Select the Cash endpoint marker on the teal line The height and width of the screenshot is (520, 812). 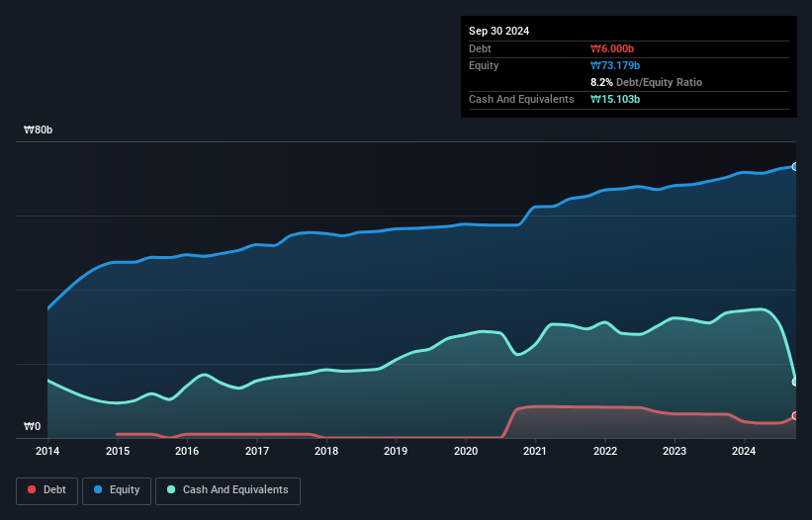(x=795, y=382)
